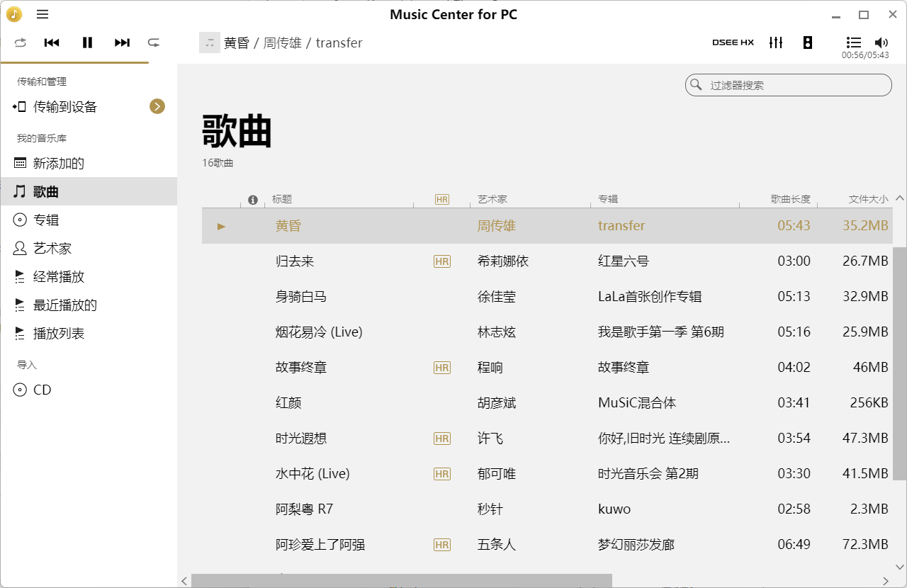
Task: Select song 阿珍爱上了阿强
Action: pos(320,545)
